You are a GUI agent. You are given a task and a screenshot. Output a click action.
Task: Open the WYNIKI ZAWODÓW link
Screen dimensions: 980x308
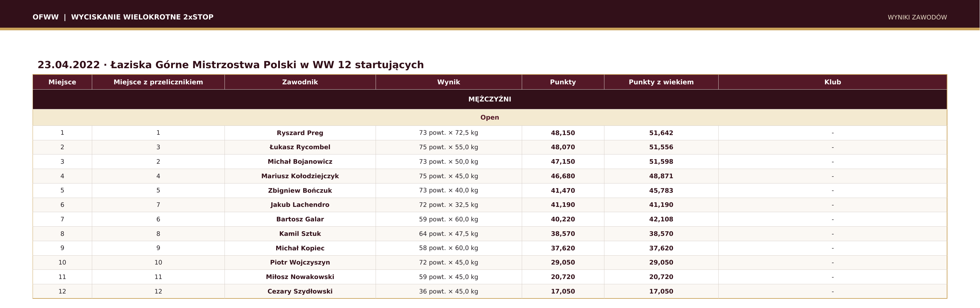pyautogui.click(x=917, y=17)
